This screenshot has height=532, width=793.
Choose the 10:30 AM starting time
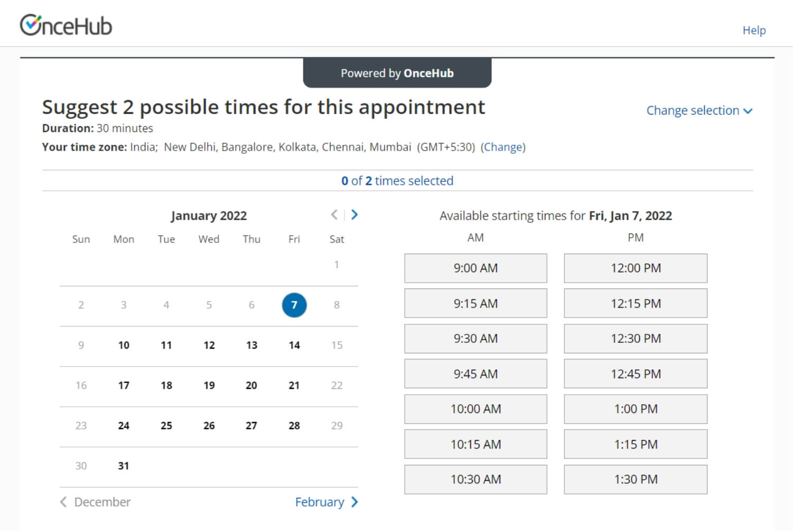click(475, 479)
